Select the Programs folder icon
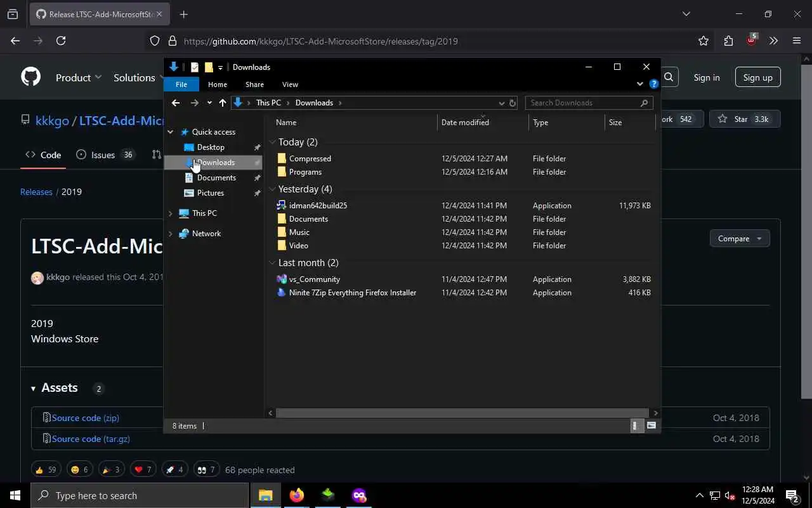The width and height of the screenshot is (812, 508). pos(282,172)
